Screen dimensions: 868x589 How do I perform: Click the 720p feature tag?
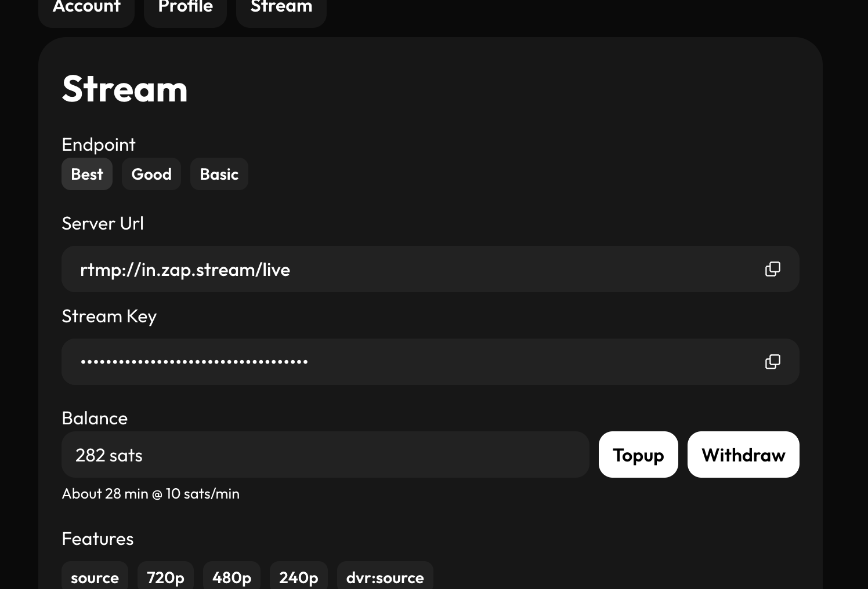[x=165, y=577]
